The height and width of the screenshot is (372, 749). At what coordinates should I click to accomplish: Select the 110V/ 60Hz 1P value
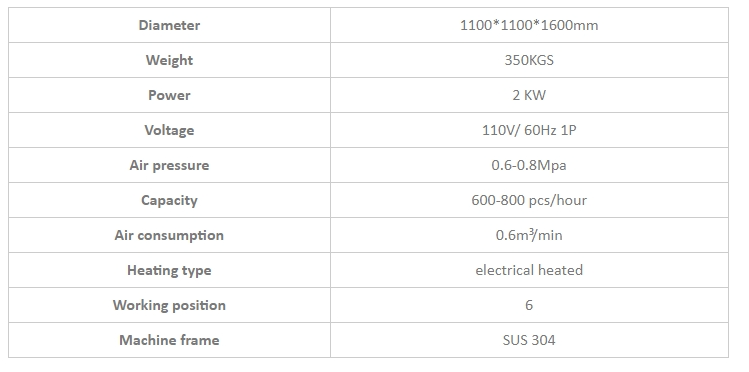tap(529, 130)
